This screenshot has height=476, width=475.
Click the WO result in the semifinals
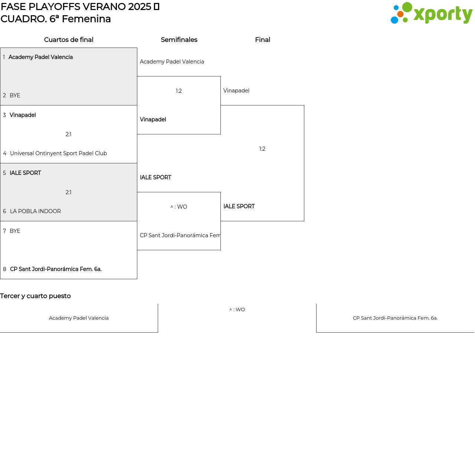coord(179,207)
